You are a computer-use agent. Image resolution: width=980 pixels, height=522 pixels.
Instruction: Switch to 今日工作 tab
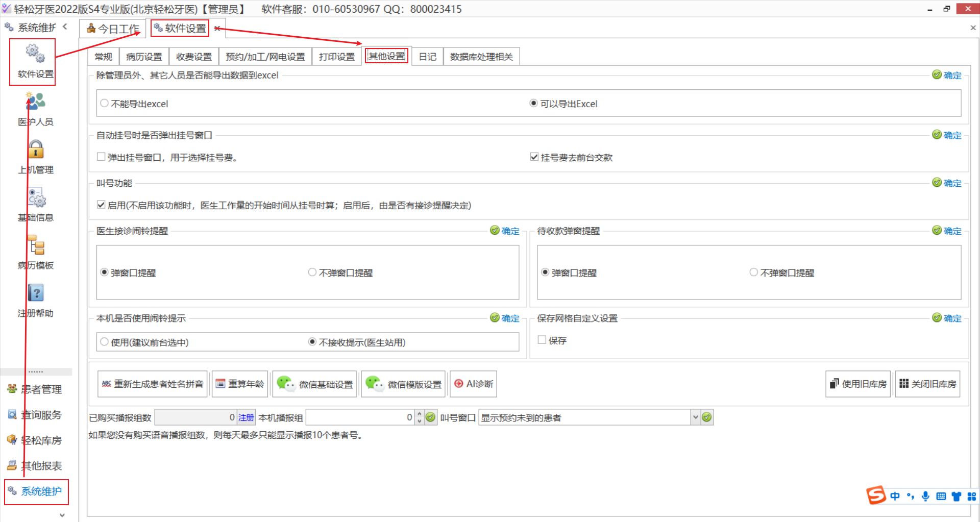point(113,29)
